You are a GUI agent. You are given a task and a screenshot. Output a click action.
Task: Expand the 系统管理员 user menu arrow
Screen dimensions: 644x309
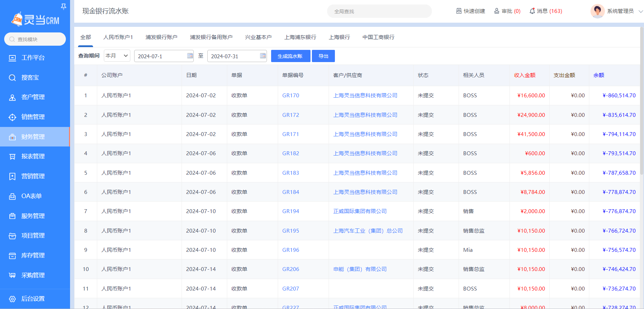pyautogui.click(x=640, y=11)
